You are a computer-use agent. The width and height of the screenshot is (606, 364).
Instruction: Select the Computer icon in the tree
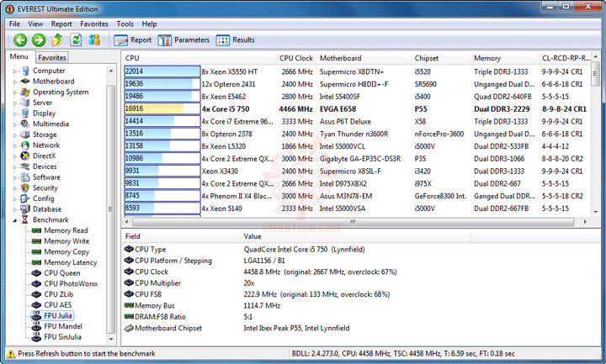pyautogui.click(x=25, y=71)
